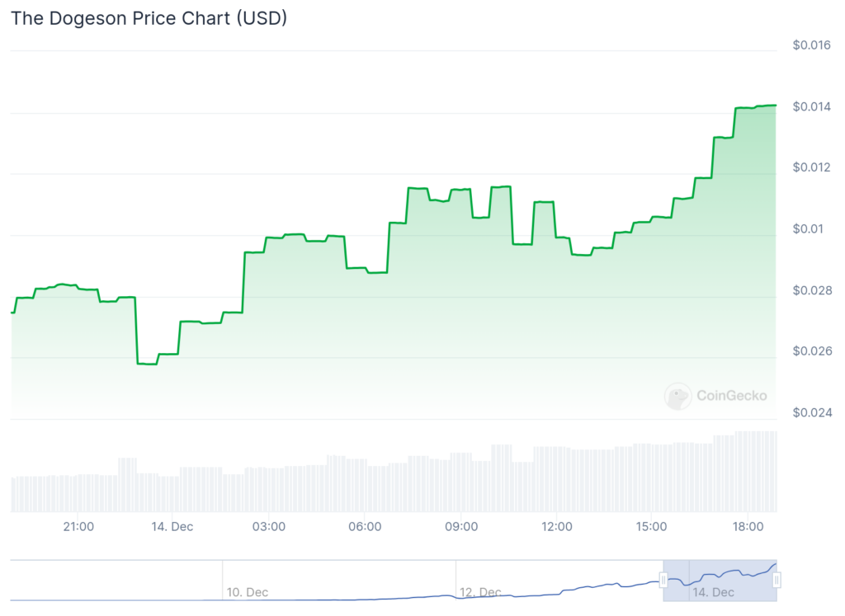
Task: Click the 09:00 time axis label
Action: point(460,526)
